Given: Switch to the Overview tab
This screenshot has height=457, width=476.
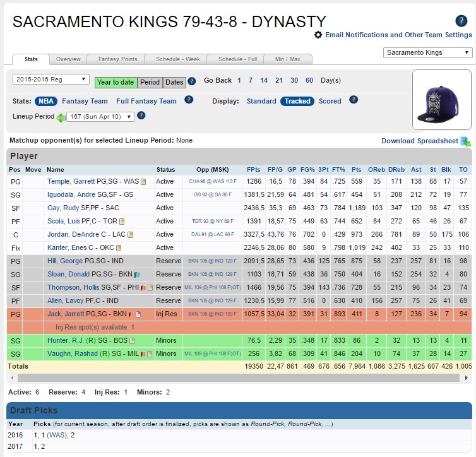Looking at the screenshot, I should 68,59.
